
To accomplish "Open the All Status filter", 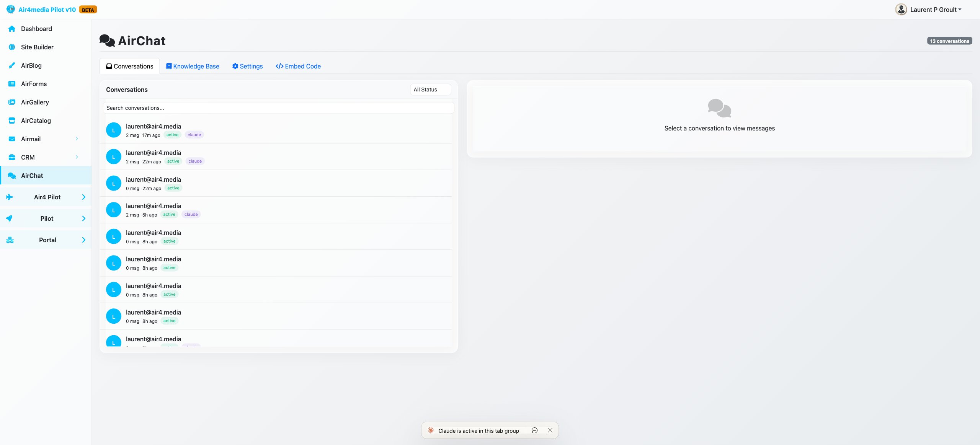I will coord(430,89).
